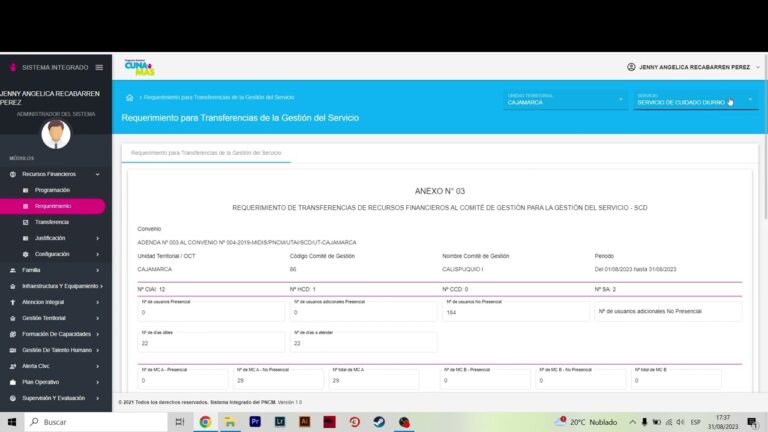Switch to Requerimiento para Transferencias tab
Image resolution: width=768 pixels, height=432 pixels.
coord(206,153)
